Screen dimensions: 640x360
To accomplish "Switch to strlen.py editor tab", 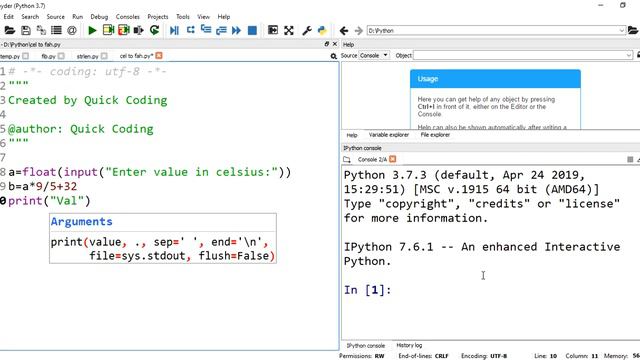I will click(87, 56).
